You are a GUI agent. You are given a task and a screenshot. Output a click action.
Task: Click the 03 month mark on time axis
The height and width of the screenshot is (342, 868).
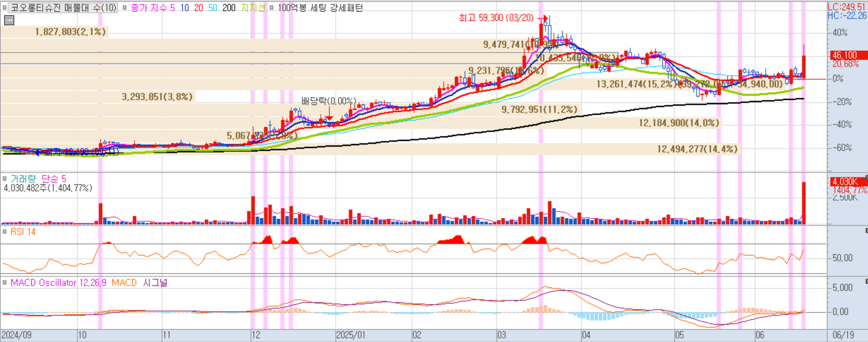(501, 335)
